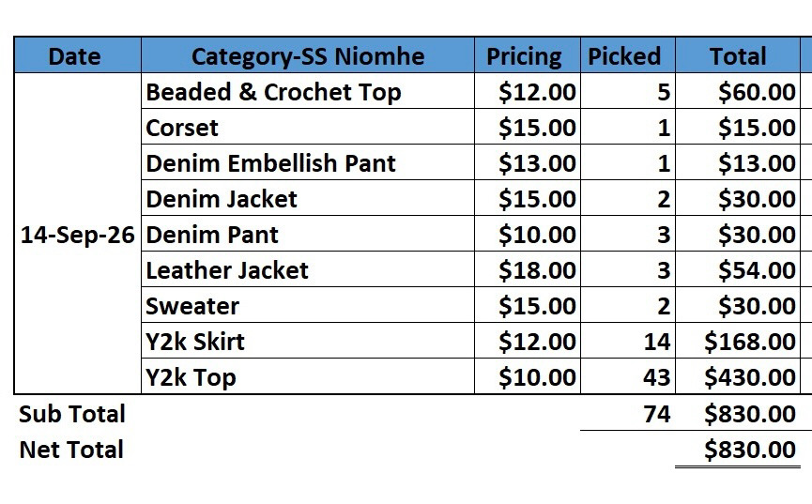Image resolution: width=812 pixels, height=504 pixels.
Task: Click the $18.00 pricing cell
Action: [x=528, y=269]
